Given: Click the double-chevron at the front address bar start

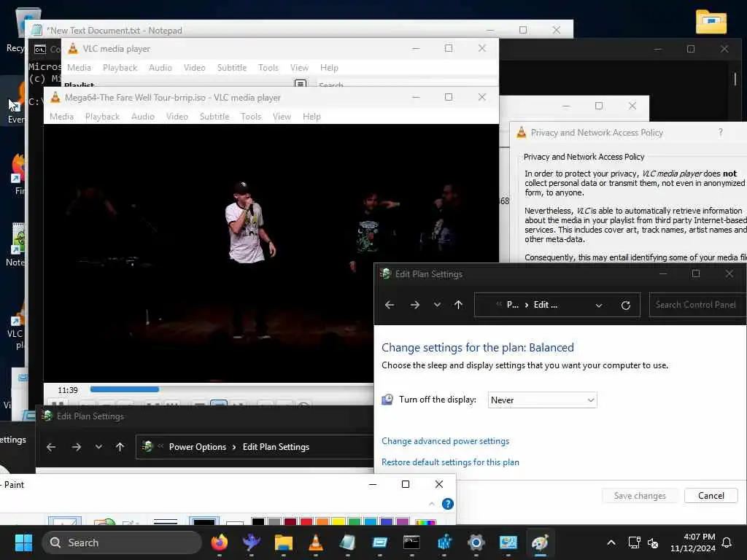Looking at the screenshot, I should pyautogui.click(x=499, y=305).
